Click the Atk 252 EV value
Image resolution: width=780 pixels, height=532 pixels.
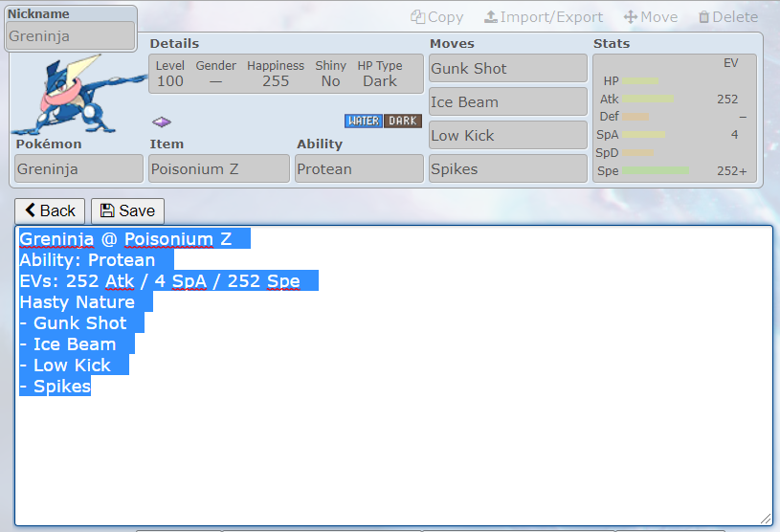point(727,99)
